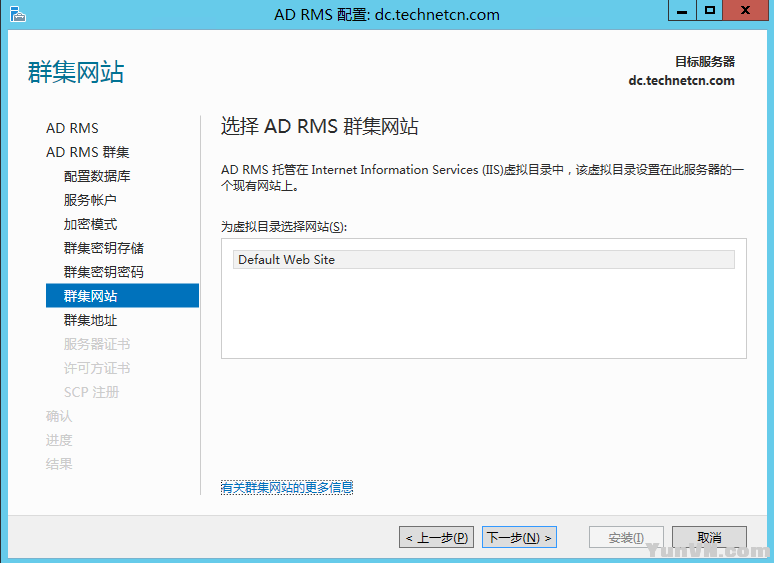Select the 群集密钥密码 step
The height and width of the screenshot is (563, 774).
(104, 272)
